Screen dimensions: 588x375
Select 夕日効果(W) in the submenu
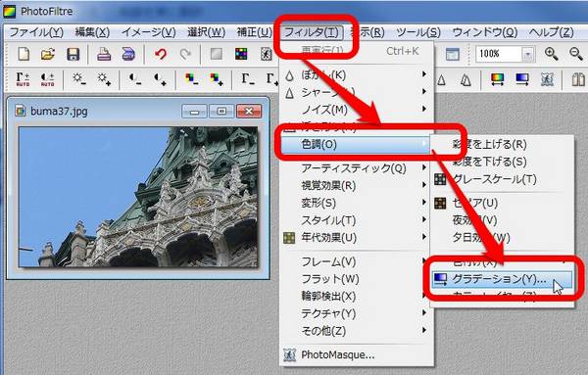tap(502, 238)
